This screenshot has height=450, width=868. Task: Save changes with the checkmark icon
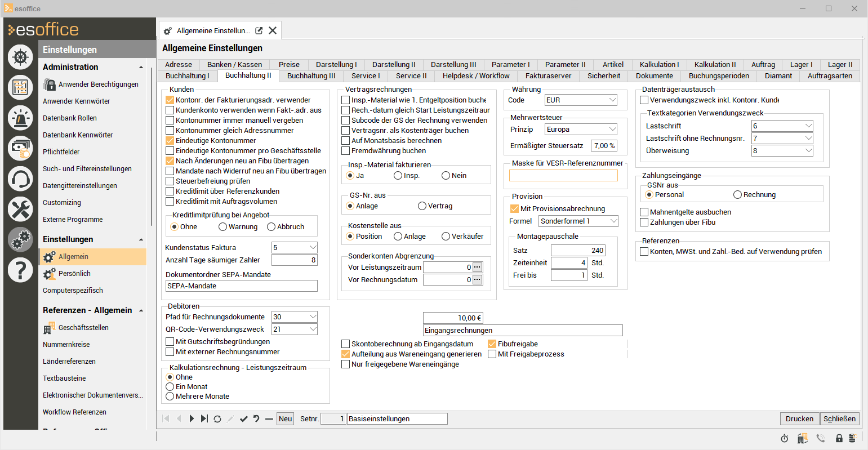243,418
